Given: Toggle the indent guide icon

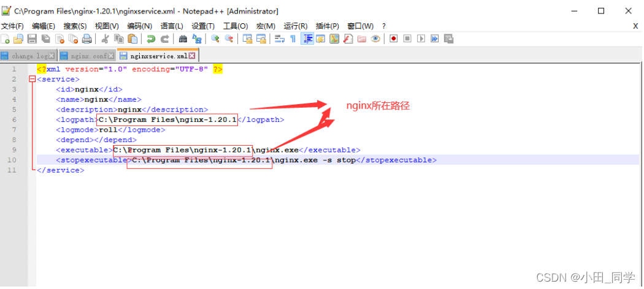Looking at the screenshot, I should [307, 39].
